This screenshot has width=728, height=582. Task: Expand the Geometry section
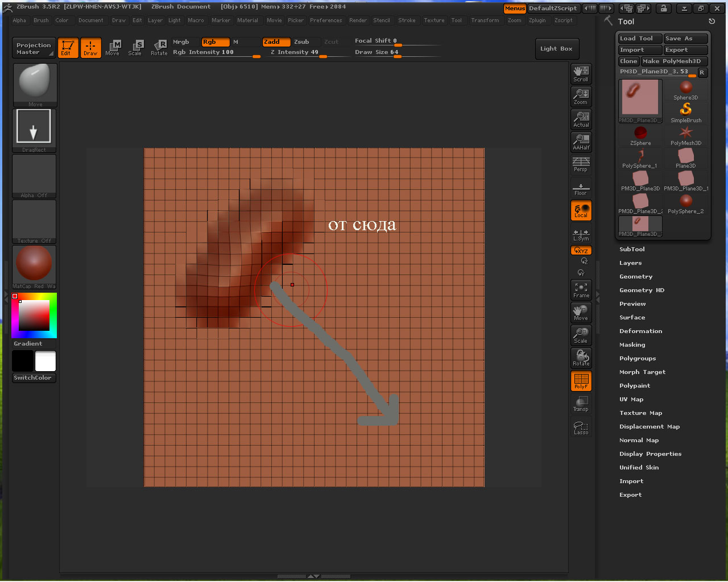tap(636, 277)
